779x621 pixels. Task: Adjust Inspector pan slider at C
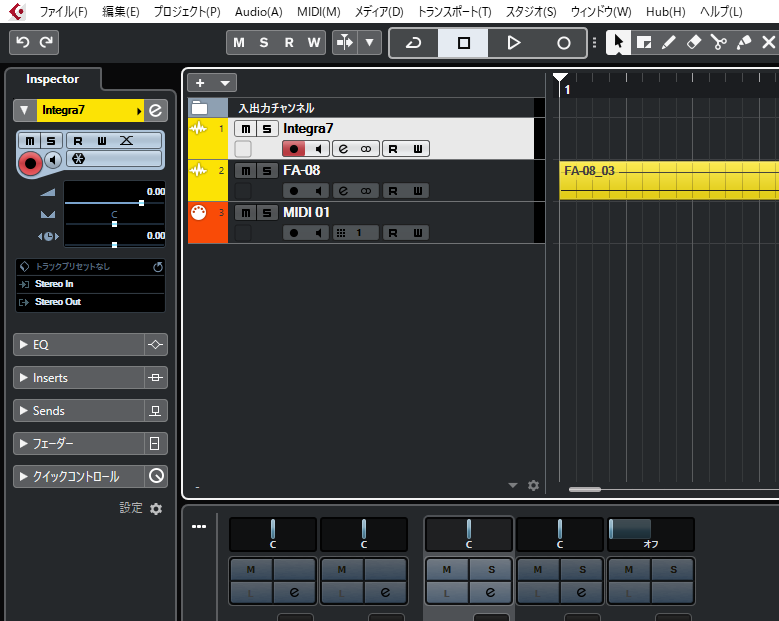pyautogui.click(x=114, y=224)
